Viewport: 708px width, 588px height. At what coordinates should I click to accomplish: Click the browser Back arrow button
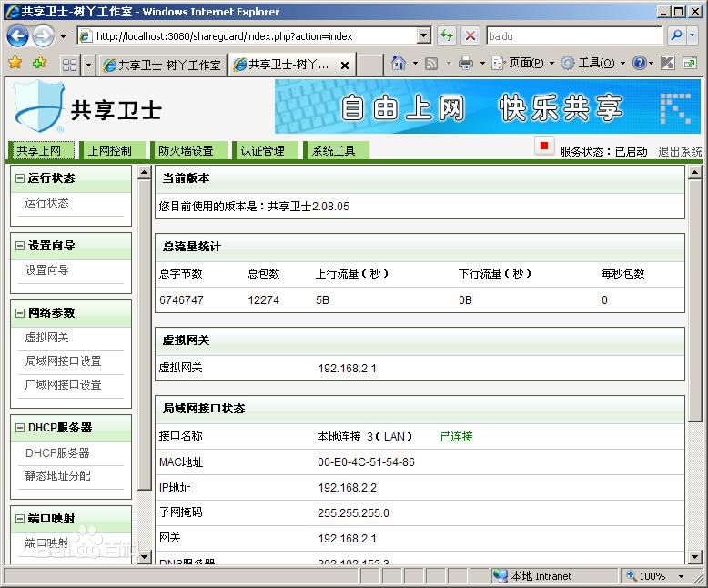pos(17,35)
